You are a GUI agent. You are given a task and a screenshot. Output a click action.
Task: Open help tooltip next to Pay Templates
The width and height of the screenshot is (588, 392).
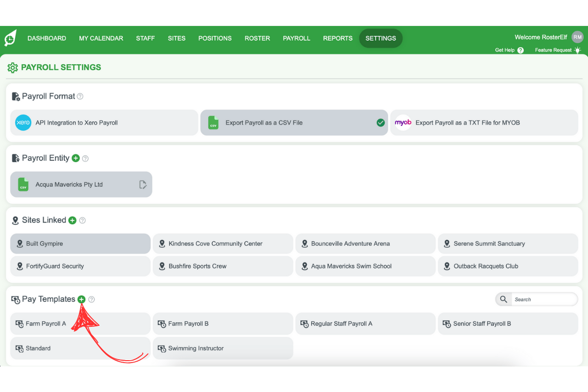(92, 299)
